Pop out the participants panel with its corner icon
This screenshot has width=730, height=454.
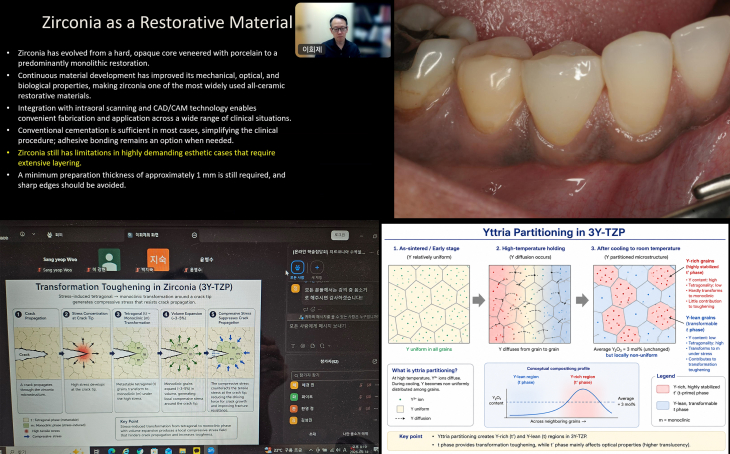tap(375, 361)
